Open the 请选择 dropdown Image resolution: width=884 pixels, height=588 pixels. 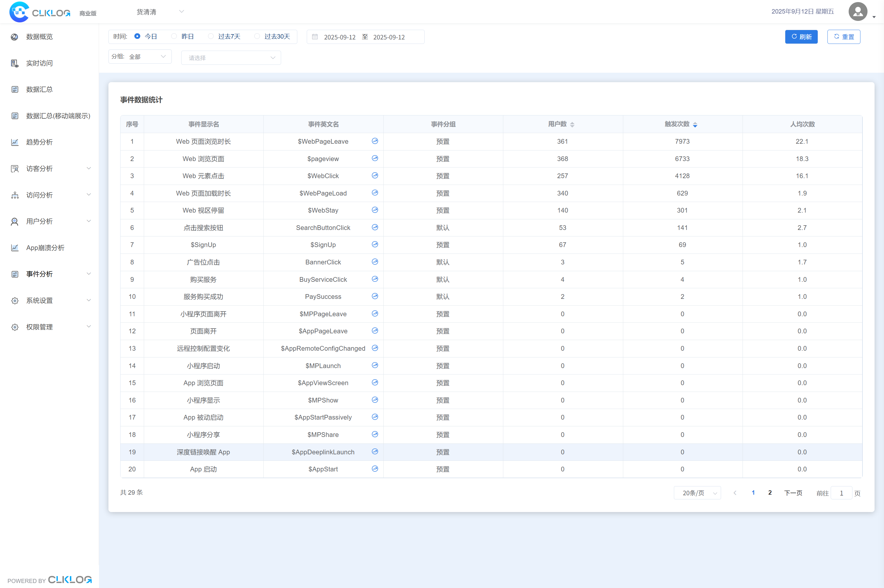pos(231,58)
